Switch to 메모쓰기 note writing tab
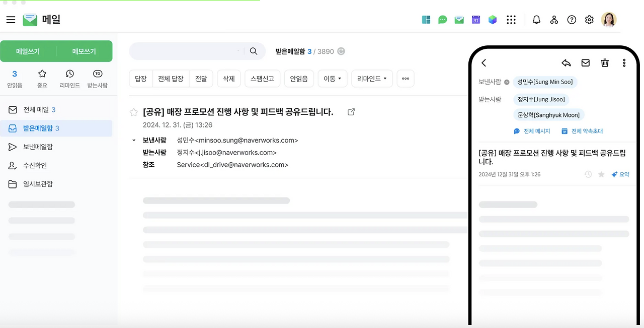The height and width of the screenshot is (328, 644). tap(85, 51)
